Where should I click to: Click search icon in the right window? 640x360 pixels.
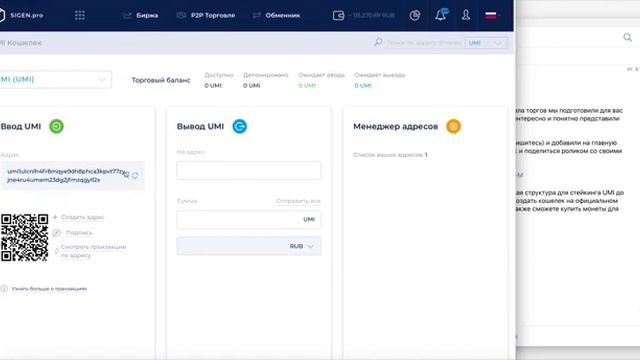click(627, 38)
